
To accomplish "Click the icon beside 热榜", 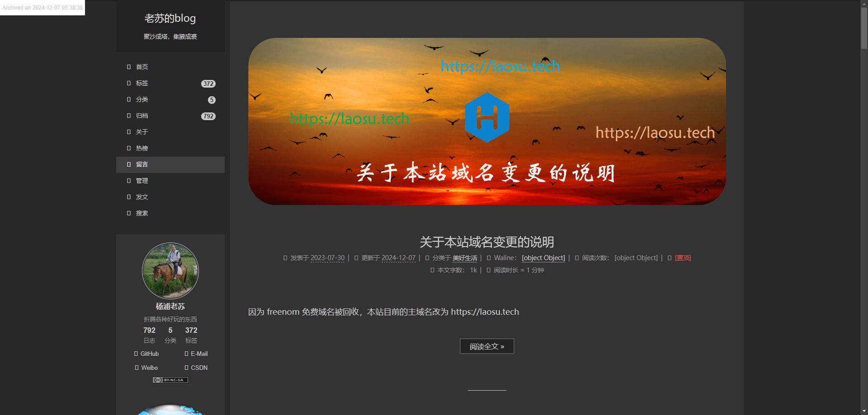I will (x=129, y=148).
